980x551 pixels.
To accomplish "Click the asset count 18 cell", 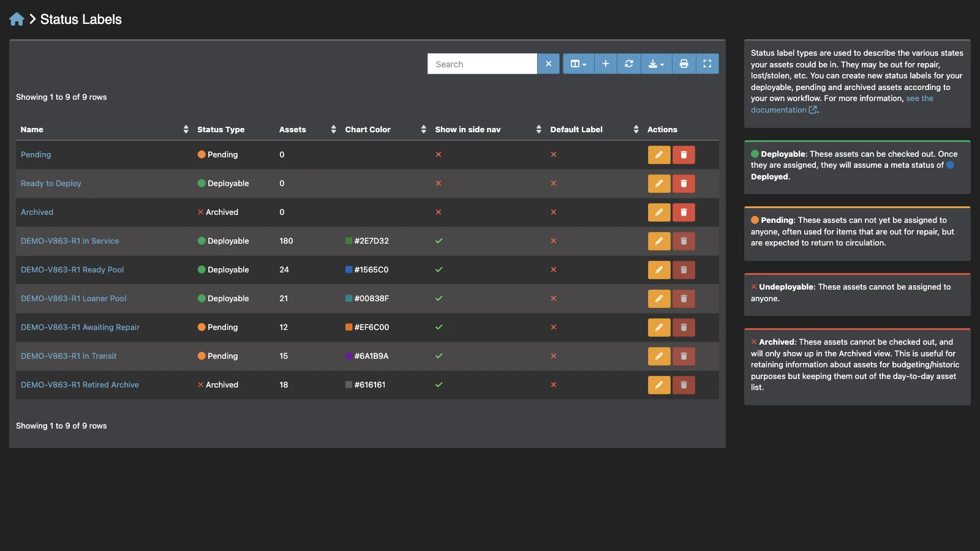I will 284,385.
